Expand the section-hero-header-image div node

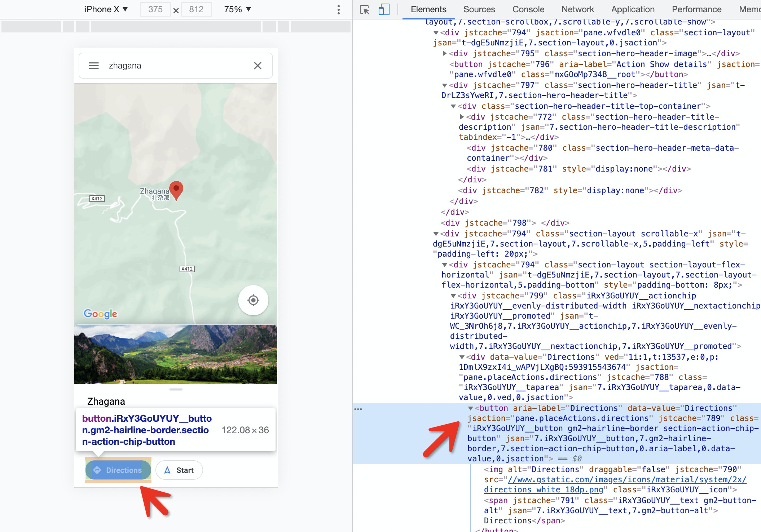(445, 54)
